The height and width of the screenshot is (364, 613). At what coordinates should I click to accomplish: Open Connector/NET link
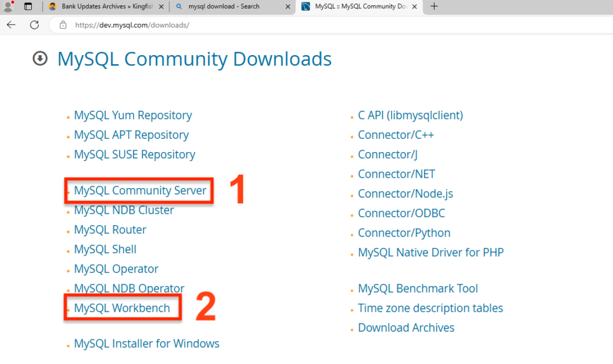(x=396, y=174)
